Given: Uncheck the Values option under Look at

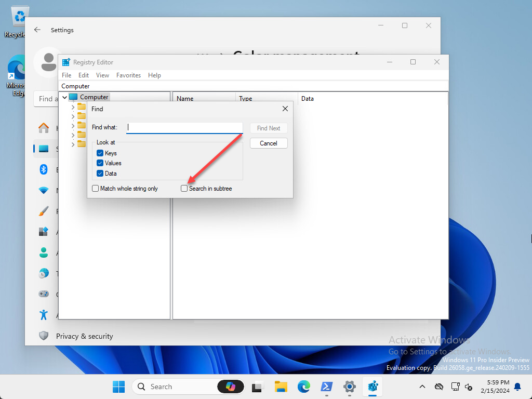Looking at the screenshot, I should coord(100,163).
